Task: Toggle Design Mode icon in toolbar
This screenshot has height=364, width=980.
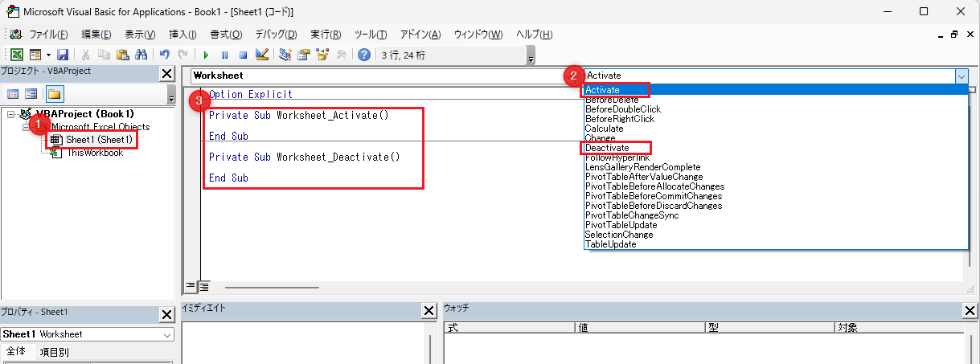Action: [261, 55]
